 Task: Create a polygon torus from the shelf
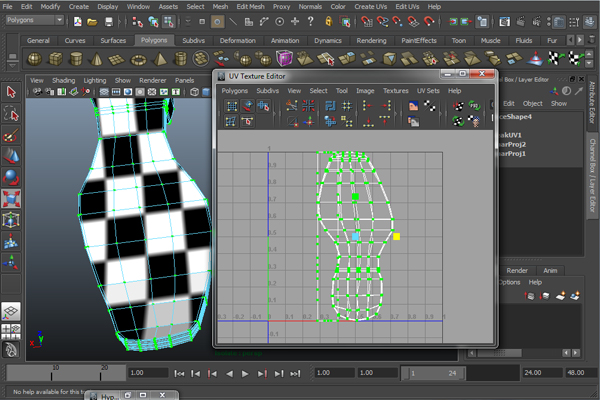coord(138,59)
